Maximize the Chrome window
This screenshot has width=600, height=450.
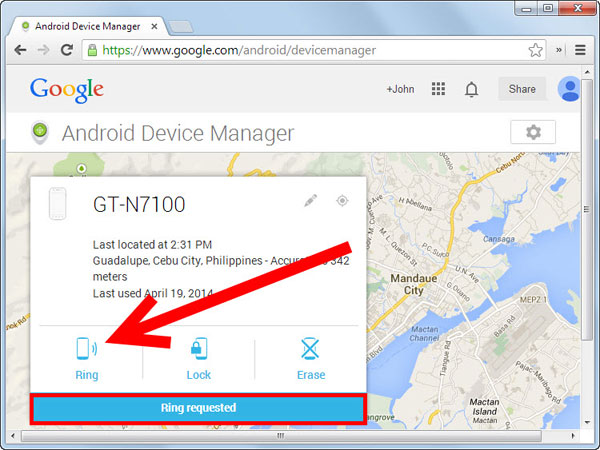pyautogui.click(x=548, y=8)
